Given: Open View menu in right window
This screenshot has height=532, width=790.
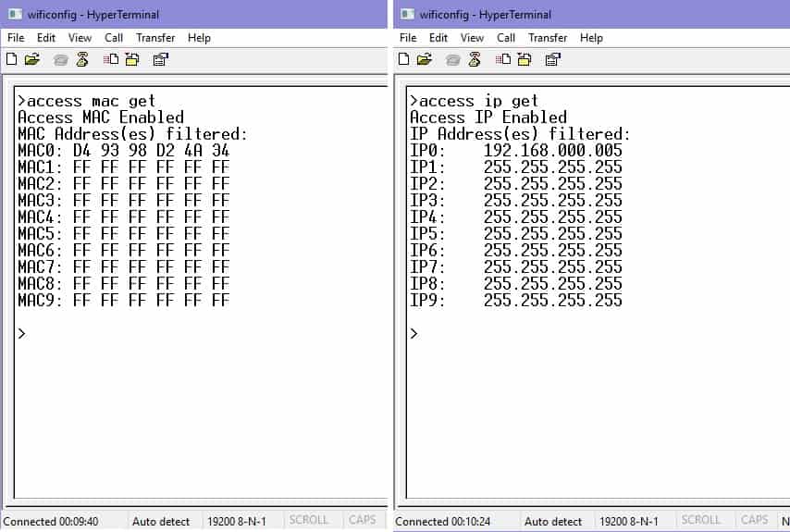Looking at the screenshot, I should [472, 38].
